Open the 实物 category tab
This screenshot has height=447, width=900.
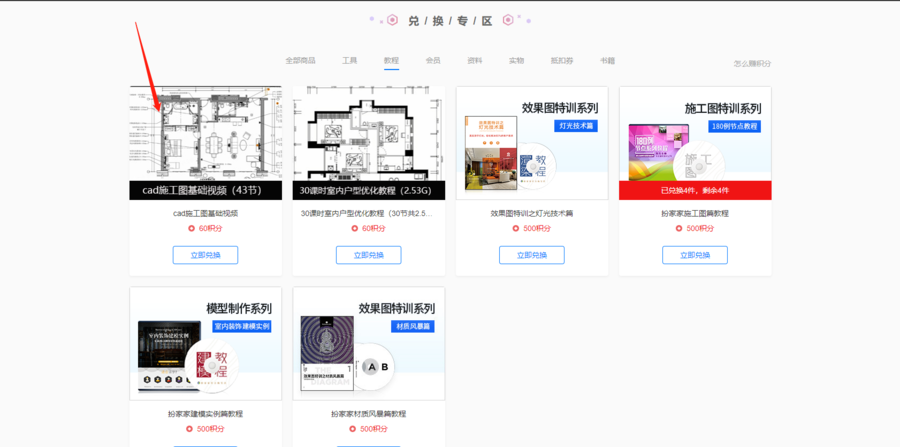click(516, 60)
